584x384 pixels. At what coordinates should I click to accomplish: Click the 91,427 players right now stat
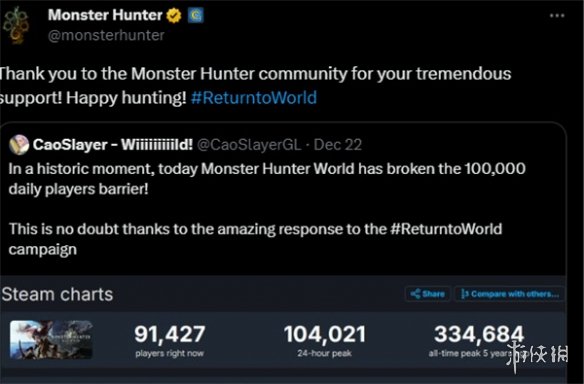[x=169, y=341]
